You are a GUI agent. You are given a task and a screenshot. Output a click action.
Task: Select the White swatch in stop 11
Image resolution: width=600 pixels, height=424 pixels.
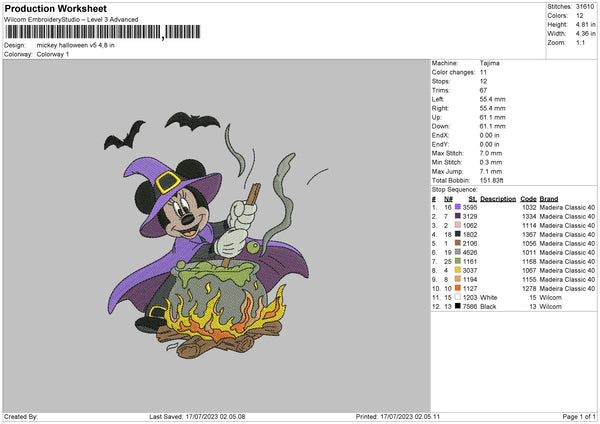click(x=458, y=297)
